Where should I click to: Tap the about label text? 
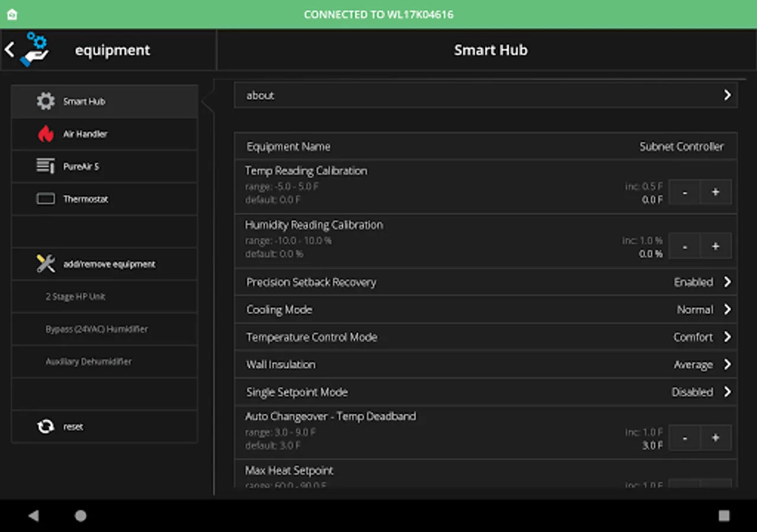tap(260, 95)
